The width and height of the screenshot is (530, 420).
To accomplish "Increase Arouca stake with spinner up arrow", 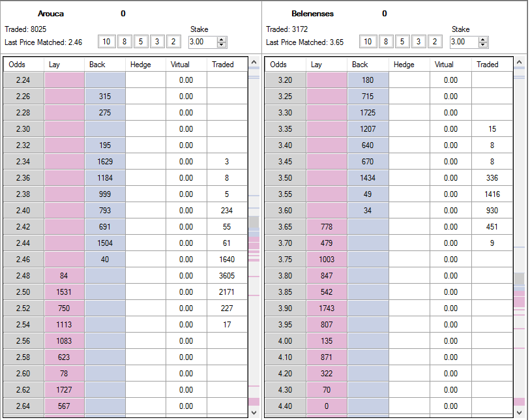I will coord(222,40).
